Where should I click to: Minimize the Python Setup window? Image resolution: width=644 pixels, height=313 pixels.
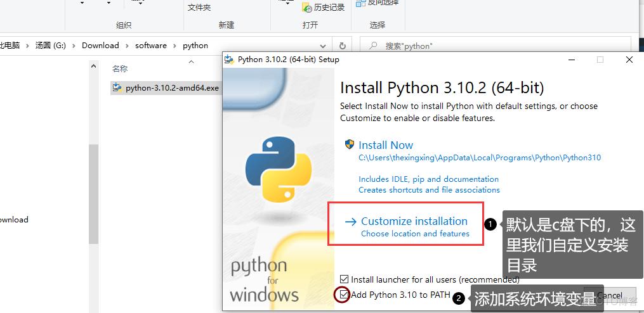[572, 60]
